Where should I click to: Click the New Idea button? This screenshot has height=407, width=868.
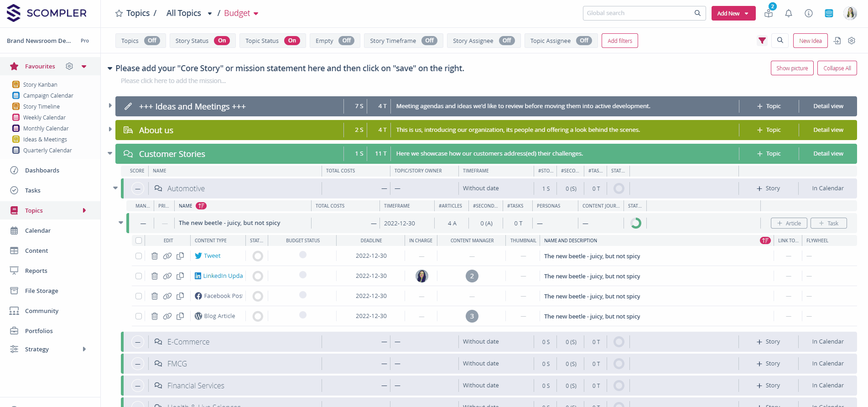point(810,41)
